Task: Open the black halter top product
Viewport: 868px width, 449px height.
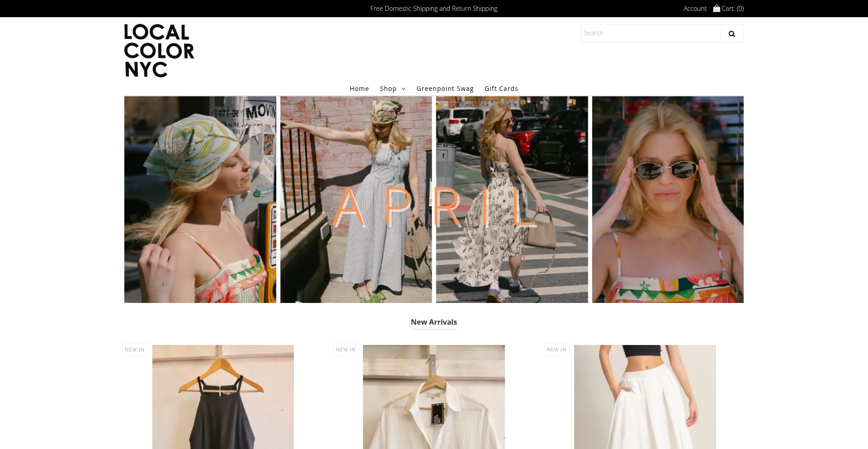Action: [x=223, y=397]
